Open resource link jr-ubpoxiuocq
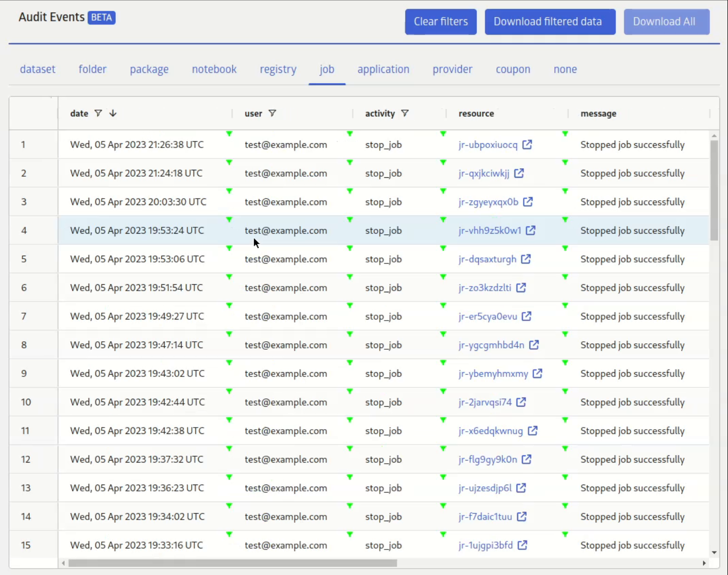728x575 pixels. (488, 145)
